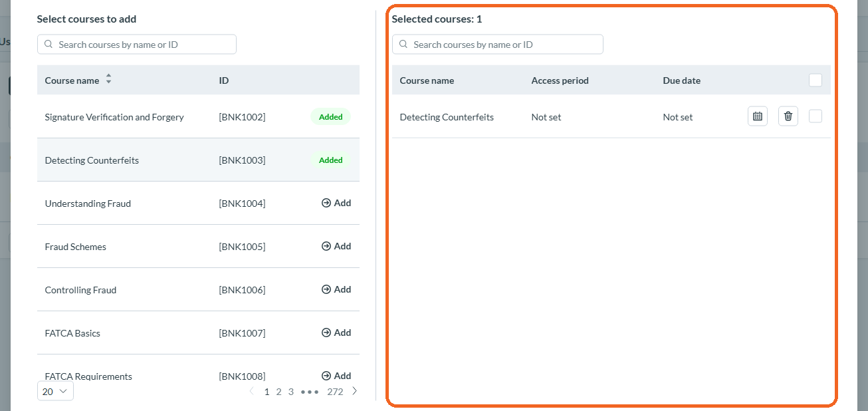
Task: Jump to page 2 of courses
Action: [279, 392]
